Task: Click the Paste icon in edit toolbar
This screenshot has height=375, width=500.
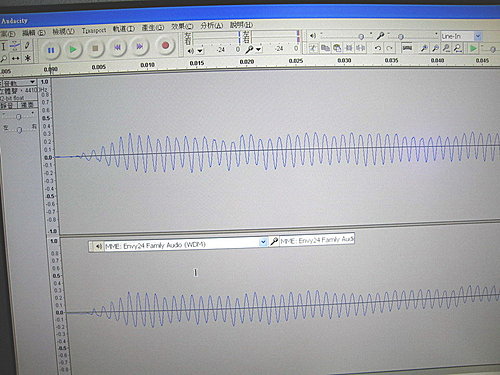Action: (x=337, y=48)
